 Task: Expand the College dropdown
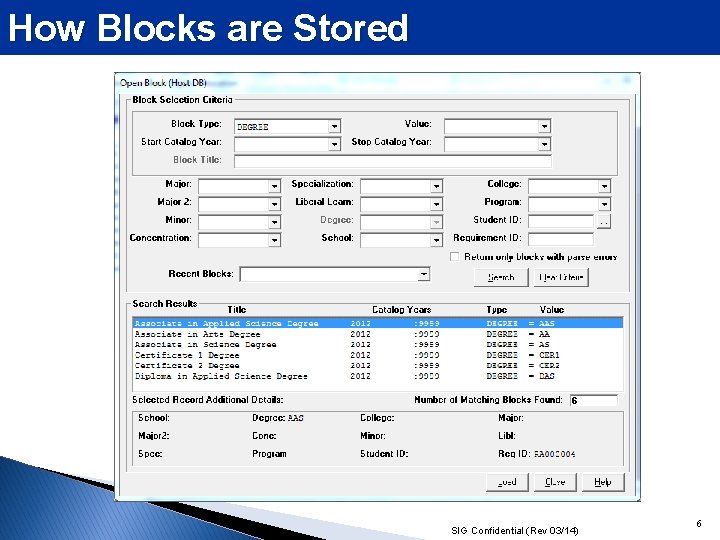604,186
